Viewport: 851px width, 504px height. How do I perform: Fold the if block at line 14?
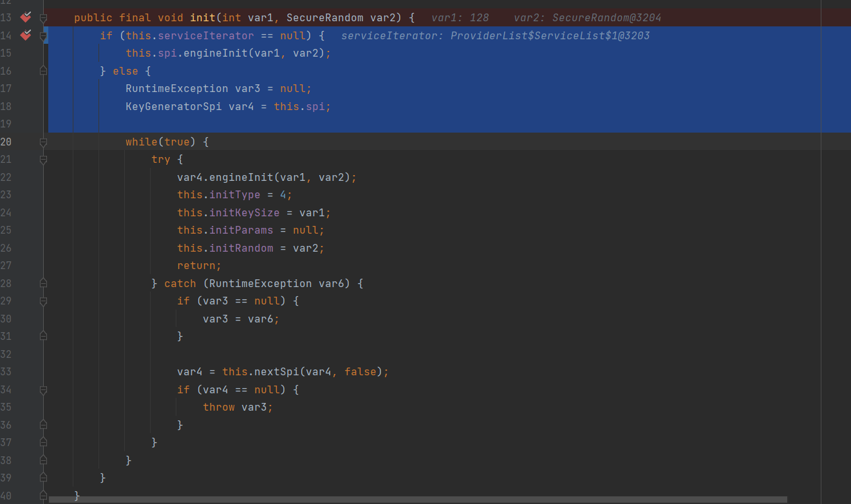click(43, 36)
